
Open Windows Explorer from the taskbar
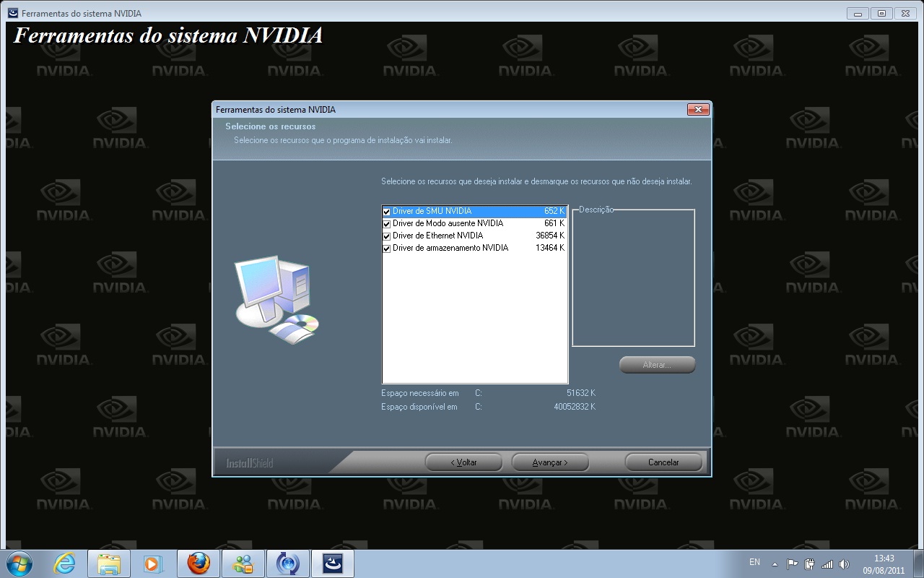point(109,564)
